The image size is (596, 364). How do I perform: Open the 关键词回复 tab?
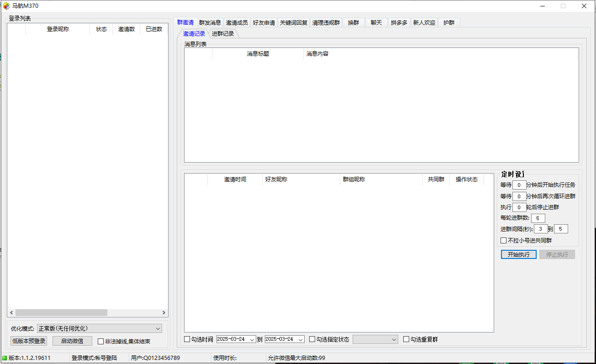(294, 23)
